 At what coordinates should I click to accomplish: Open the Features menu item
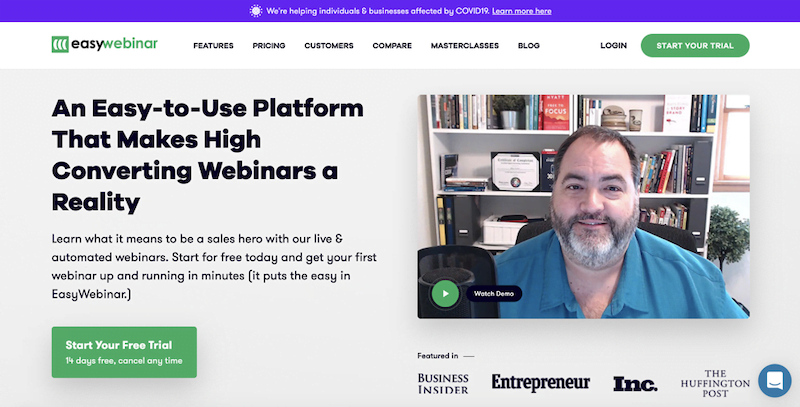[x=213, y=45]
